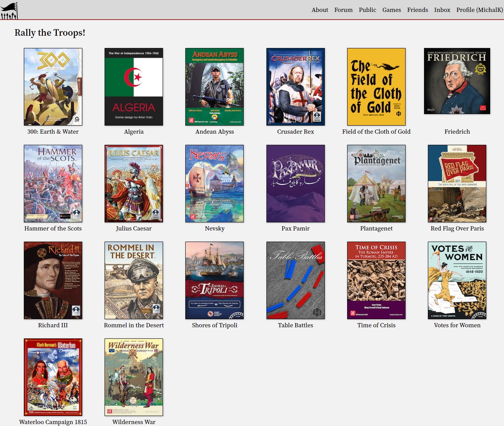Choose the Pax Pamir purple cover

coord(295,184)
